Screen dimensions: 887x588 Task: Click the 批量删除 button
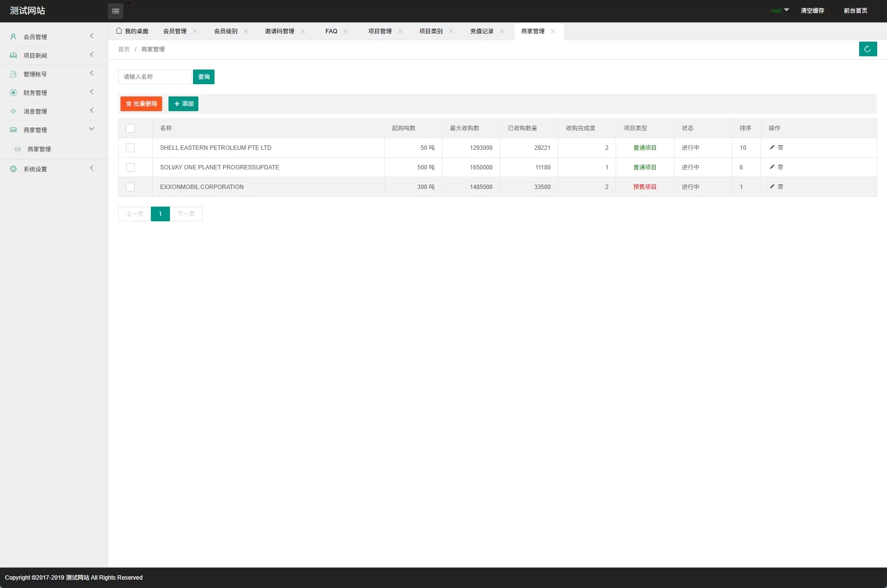[141, 104]
